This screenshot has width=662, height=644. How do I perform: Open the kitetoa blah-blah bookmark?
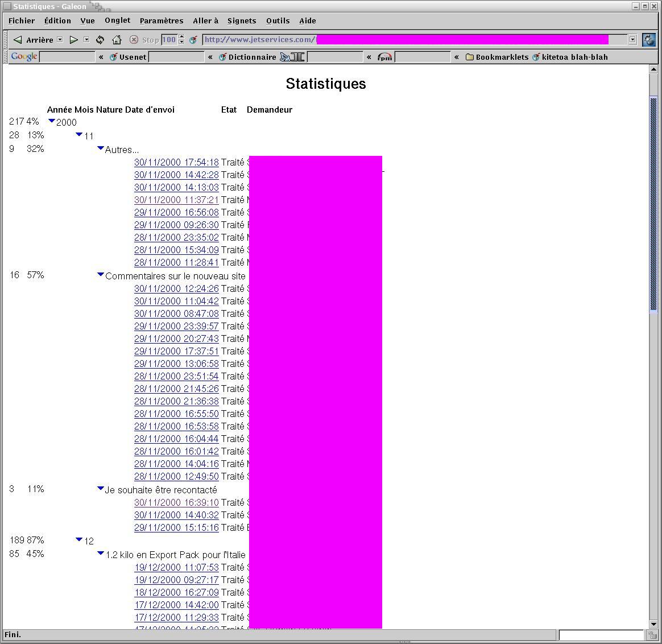(570, 57)
